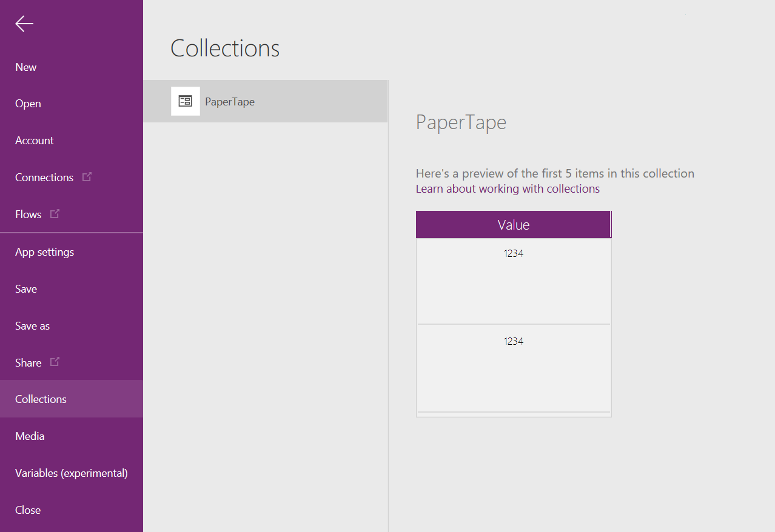
Task: Open App settings
Action: click(x=44, y=251)
